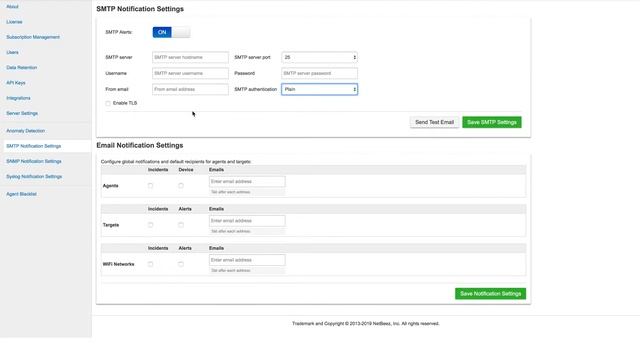
Task: Select SMTP Notification Settings sidebar item
Action: point(33,146)
